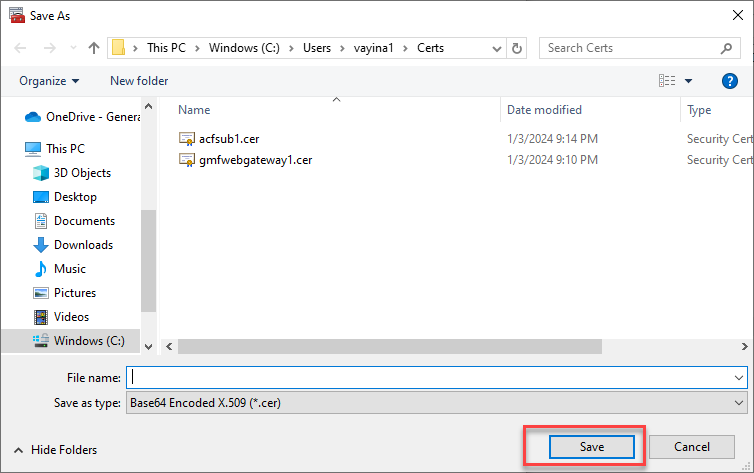Sort by the Type column header

pos(699,110)
